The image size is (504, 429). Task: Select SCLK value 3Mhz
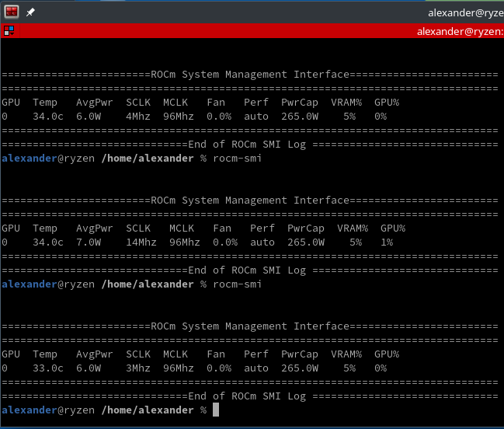click(x=138, y=368)
